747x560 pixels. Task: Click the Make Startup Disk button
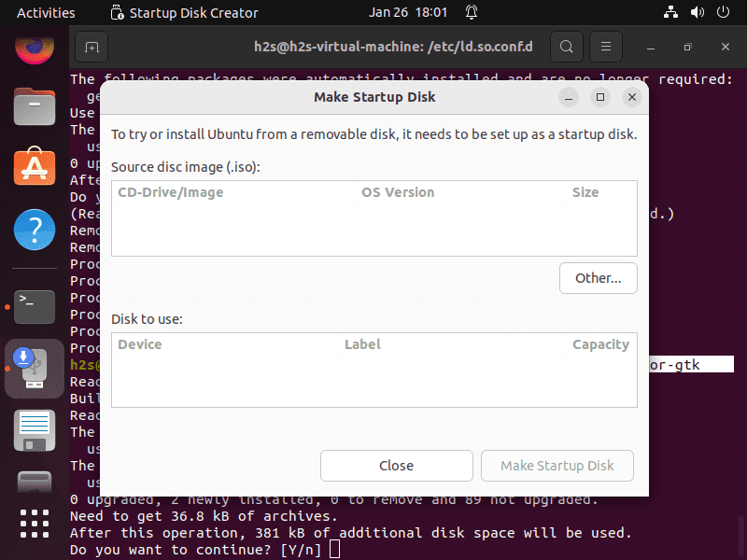click(x=557, y=465)
